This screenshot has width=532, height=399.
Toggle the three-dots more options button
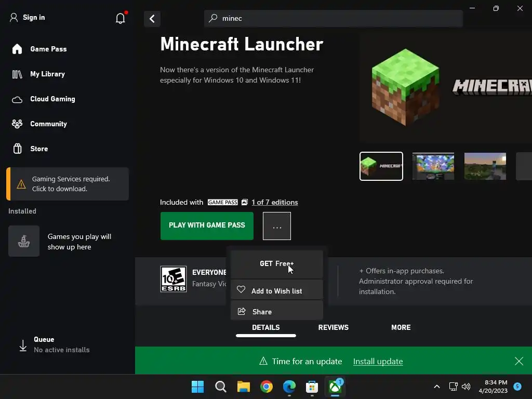(277, 226)
